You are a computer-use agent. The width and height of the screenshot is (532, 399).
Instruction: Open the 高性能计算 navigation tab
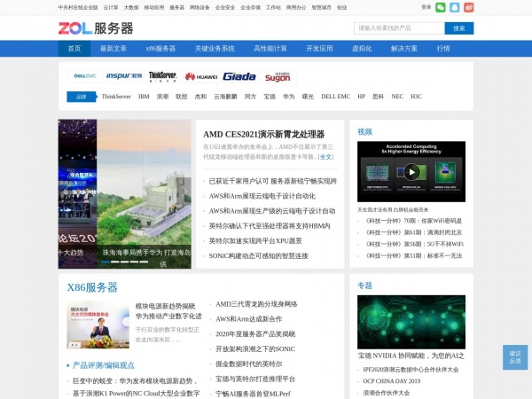(270, 49)
